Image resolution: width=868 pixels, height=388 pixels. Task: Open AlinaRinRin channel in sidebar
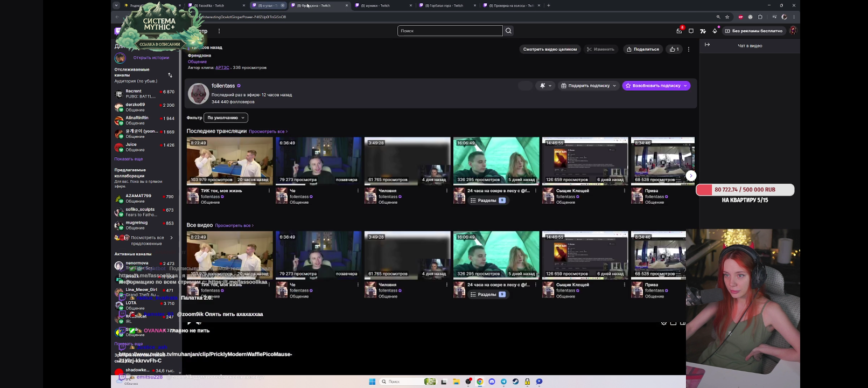pyautogui.click(x=144, y=120)
